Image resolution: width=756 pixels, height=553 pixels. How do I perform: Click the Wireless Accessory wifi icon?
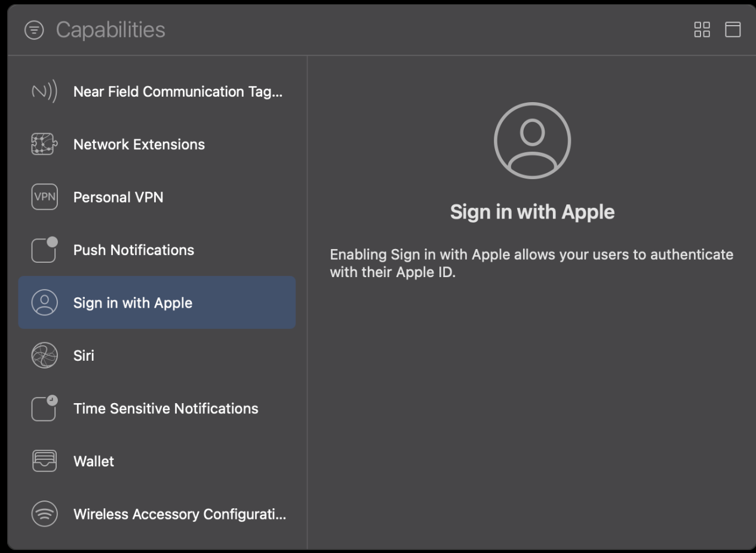click(x=44, y=514)
